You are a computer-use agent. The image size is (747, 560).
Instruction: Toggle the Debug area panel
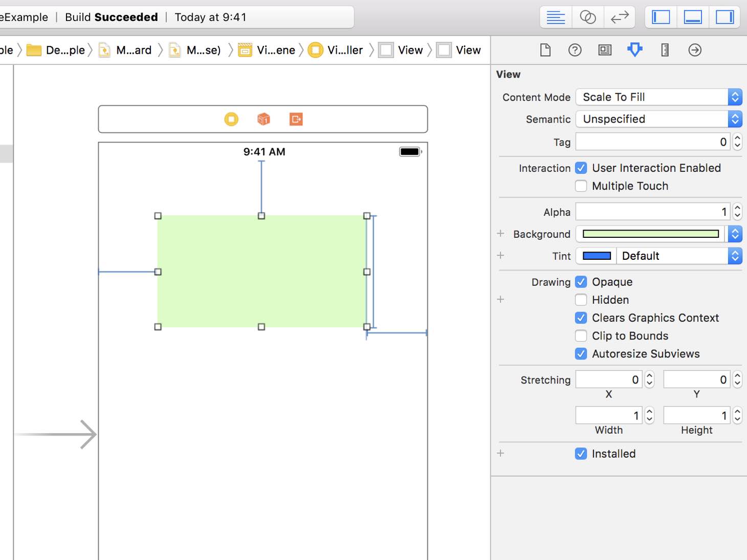point(692,17)
